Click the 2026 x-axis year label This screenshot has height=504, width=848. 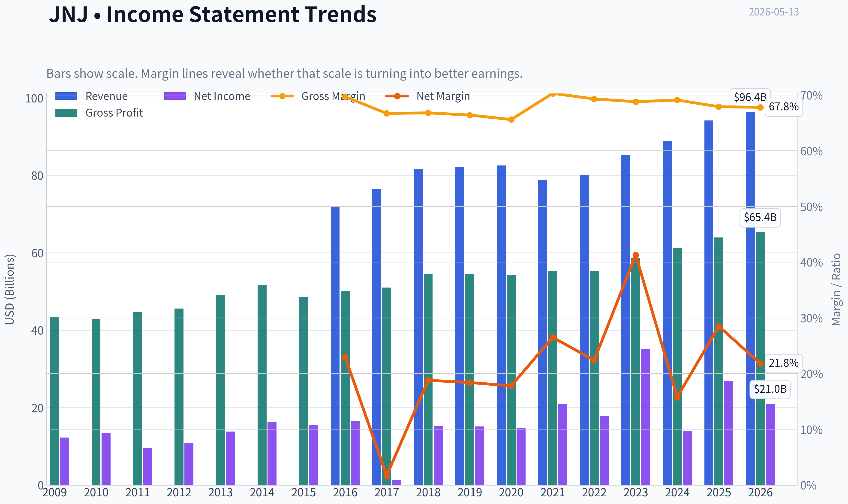point(760,493)
